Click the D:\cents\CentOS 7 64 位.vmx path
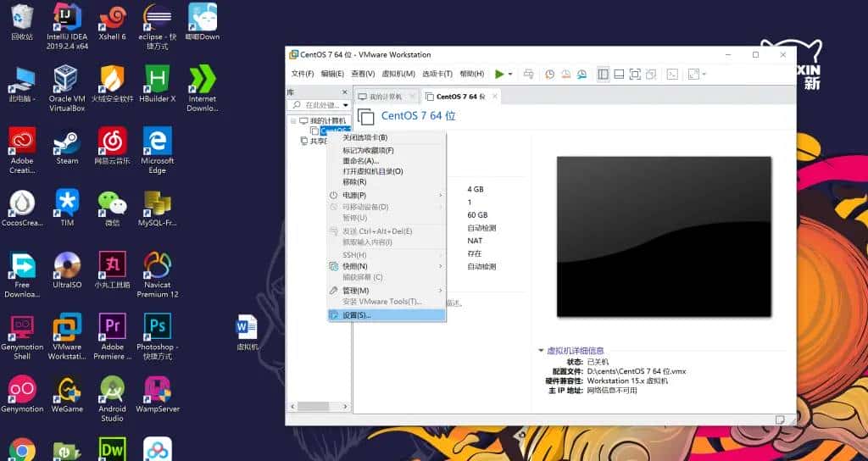The image size is (868, 461). [636, 371]
